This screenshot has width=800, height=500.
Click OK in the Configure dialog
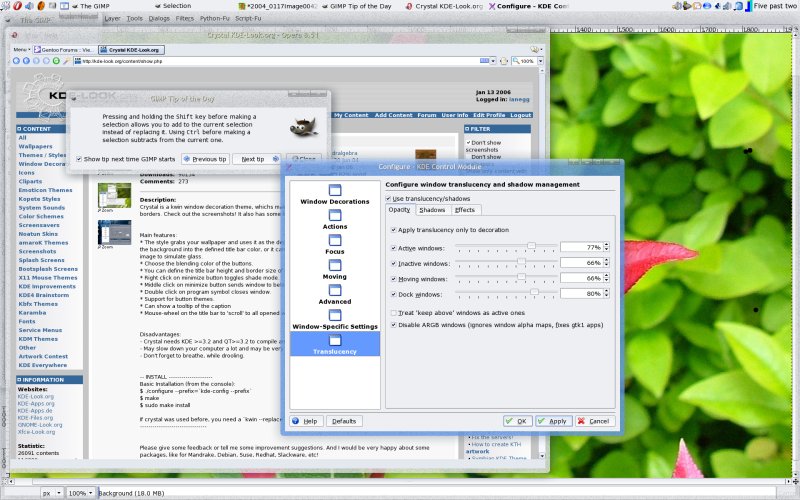[517, 421]
